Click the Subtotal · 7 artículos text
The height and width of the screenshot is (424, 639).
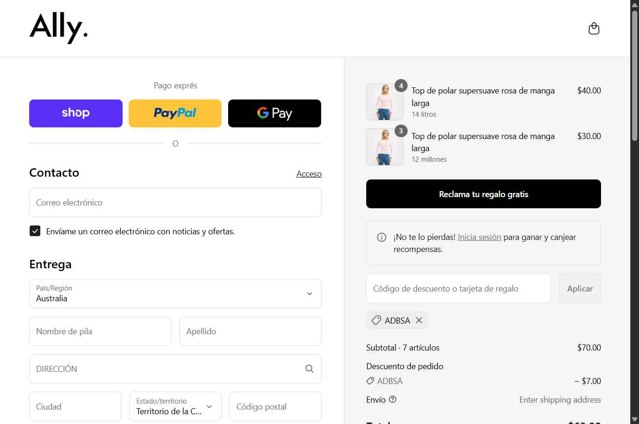pos(403,348)
